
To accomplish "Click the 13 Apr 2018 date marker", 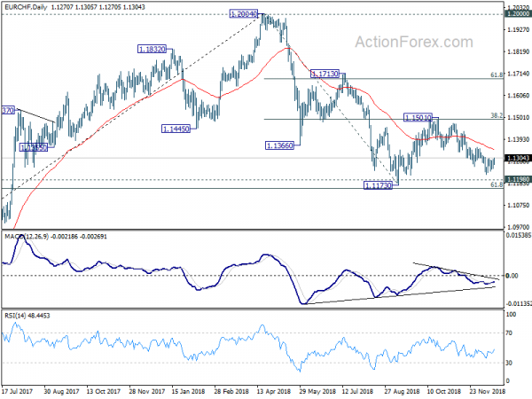I will [273, 391].
